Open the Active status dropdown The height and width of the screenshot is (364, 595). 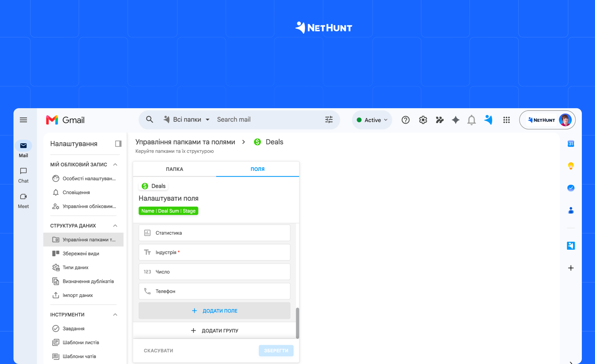[x=372, y=120]
